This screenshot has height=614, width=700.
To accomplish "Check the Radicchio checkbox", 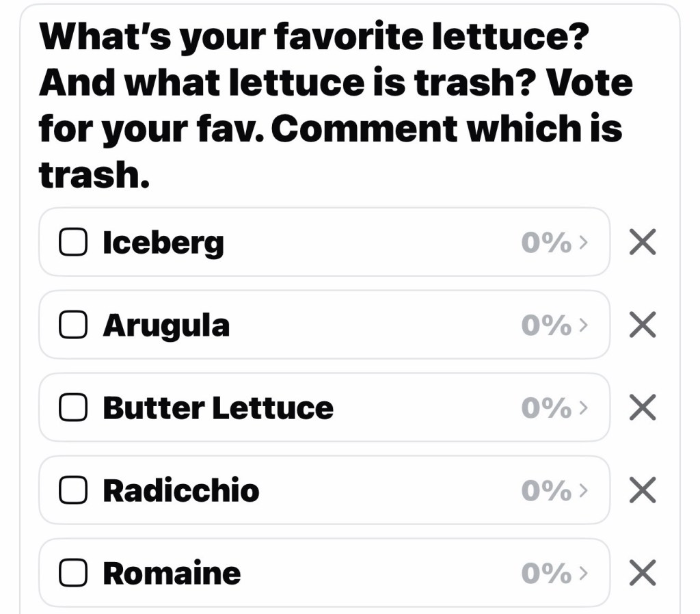I will coord(72,490).
